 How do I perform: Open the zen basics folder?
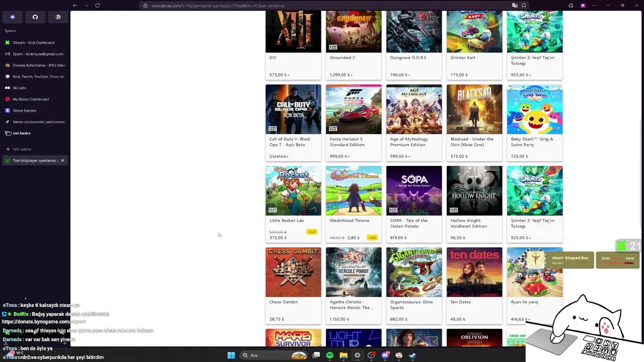[x=35, y=133]
